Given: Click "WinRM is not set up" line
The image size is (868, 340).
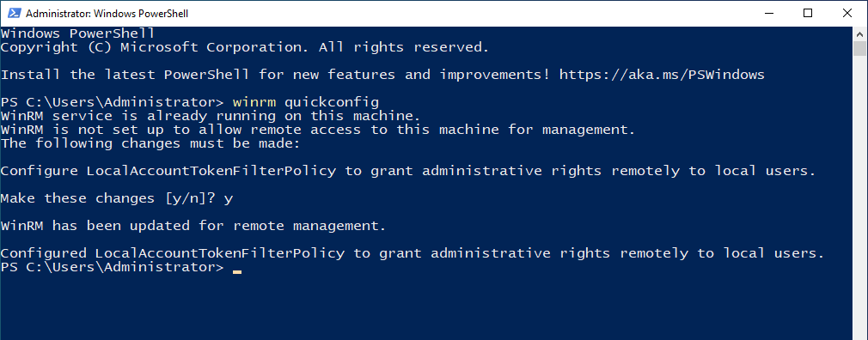Looking at the screenshot, I should (318, 130).
